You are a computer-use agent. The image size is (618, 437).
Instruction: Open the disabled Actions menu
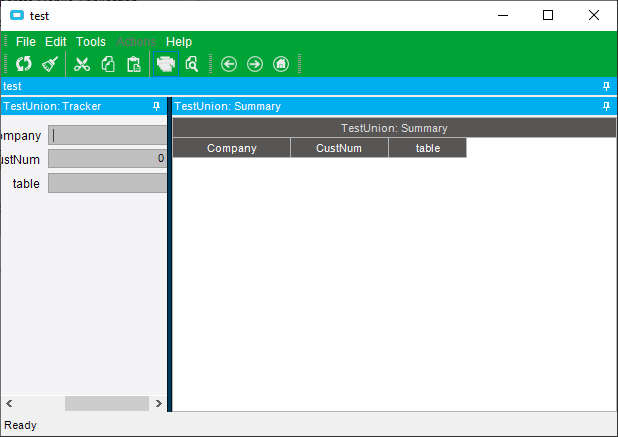coord(136,42)
